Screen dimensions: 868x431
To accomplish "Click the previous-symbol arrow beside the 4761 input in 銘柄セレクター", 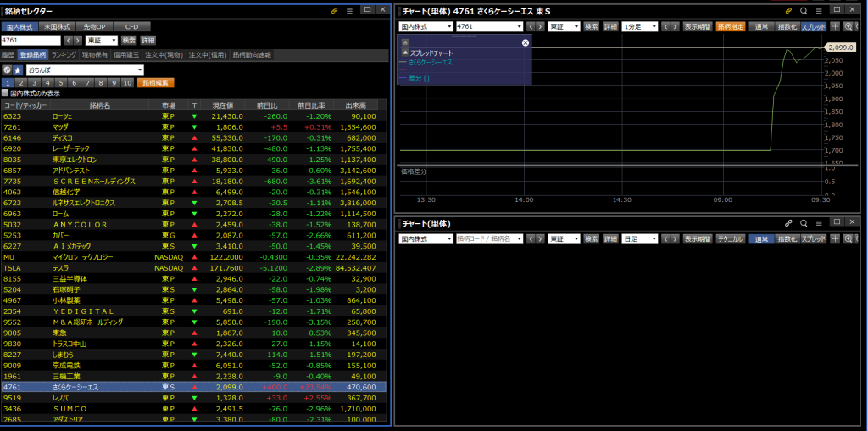I will 69,40.
